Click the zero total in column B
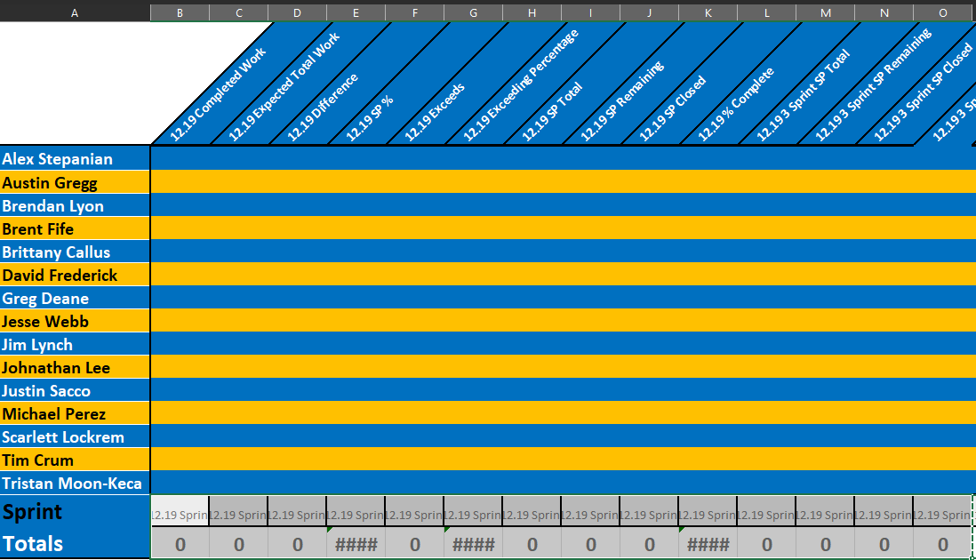 [180, 544]
